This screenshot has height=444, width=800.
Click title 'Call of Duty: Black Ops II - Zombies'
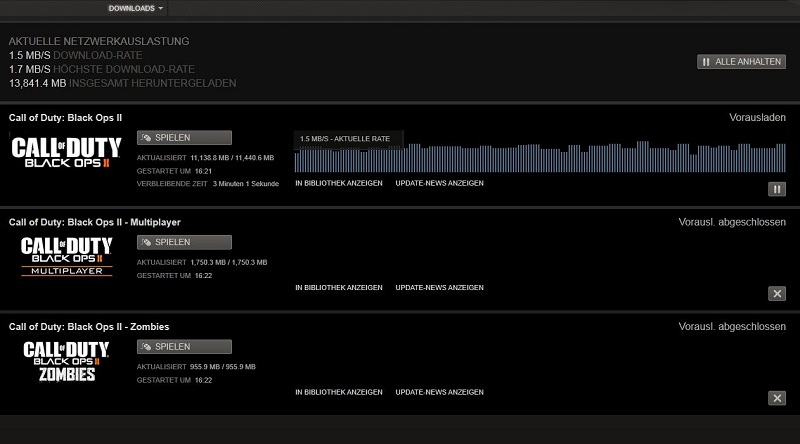pyautogui.click(x=89, y=327)
